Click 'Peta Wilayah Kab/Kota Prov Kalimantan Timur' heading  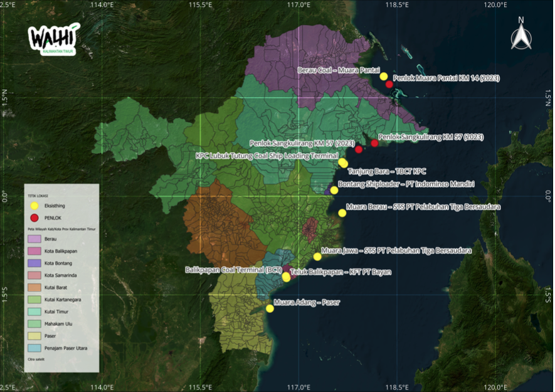click(x=61, y=229)
